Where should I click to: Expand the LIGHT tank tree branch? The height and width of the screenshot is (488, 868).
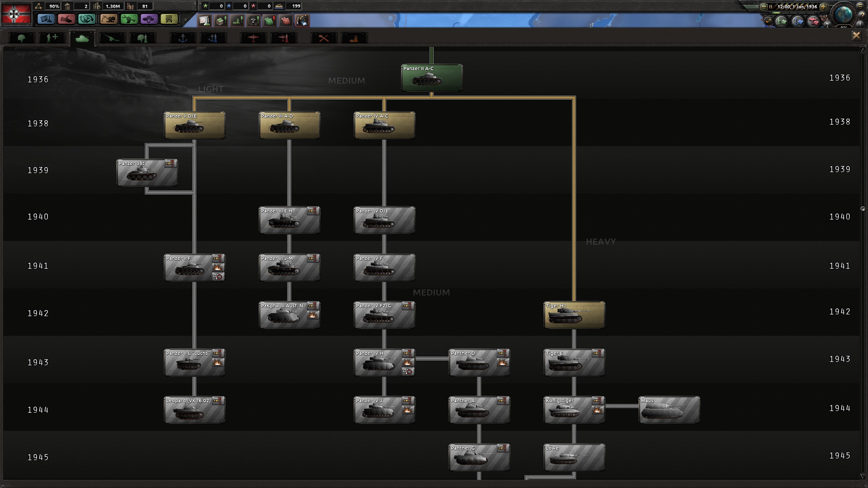pyautogui.click(x=212, y=89)
